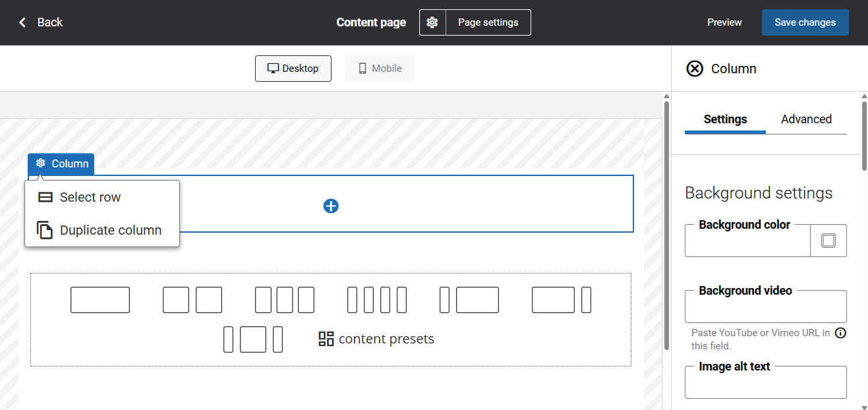868x410 pixels.
Task: Click the page settings gear icon
Action: point(432,22)
